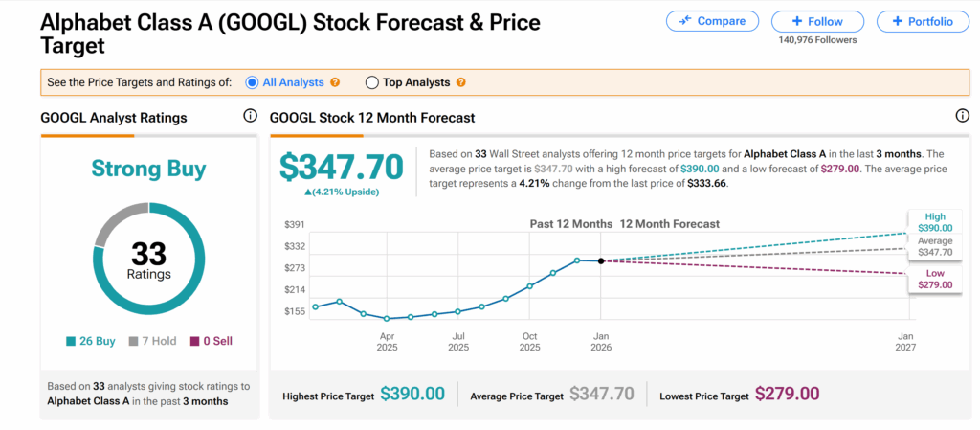Image resolution: width=980 pixels, height=430 pixels.
Task: Click the 33 Ratings donut chart
Action: coord(147,260)
